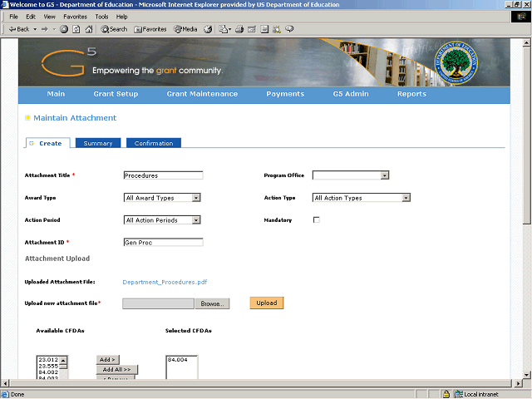Open the File menu
Image resolution: width=532 pixels, height=399 pixels.
(x=13, y=17)
